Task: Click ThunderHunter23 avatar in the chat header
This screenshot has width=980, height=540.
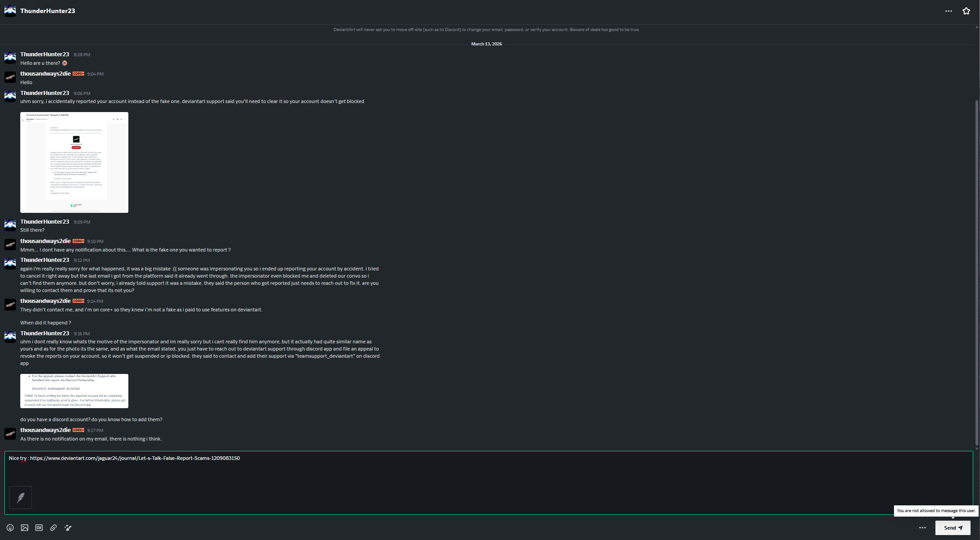Action: [10, 11]
